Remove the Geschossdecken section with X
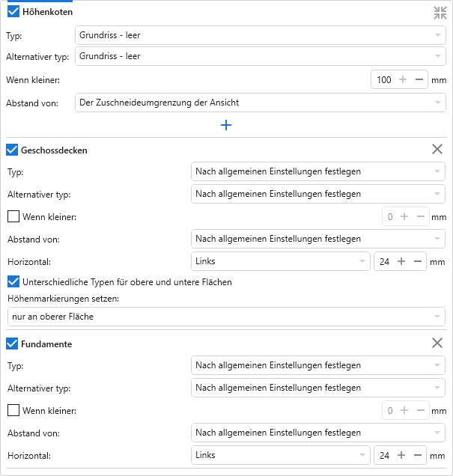453x476 pixels. [437, 150]
